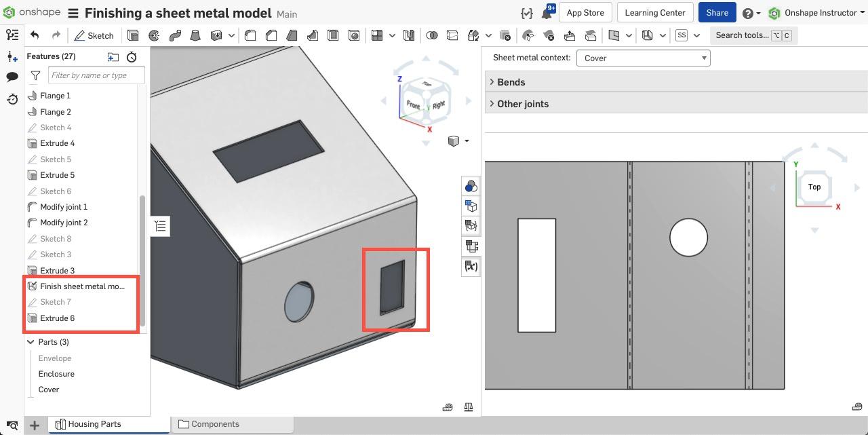Viewport: 868px width, 435px height.
Task: Select the Shell tool
Action: click(333, 35)
